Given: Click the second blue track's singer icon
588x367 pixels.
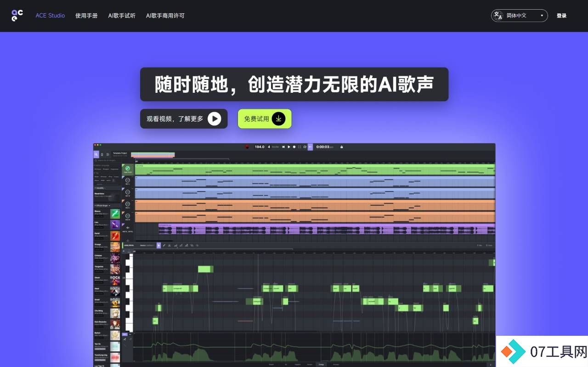Looking at the screenshot, I should [128, 192].
